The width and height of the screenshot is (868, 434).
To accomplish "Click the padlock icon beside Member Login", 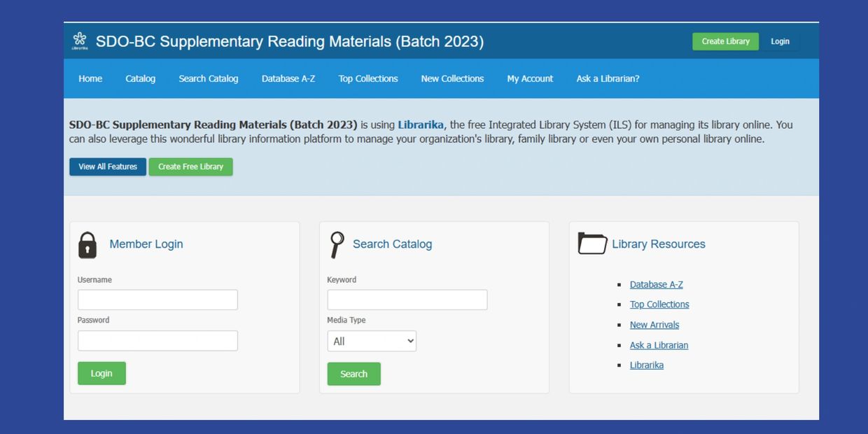I will click(x=87, y=245).
